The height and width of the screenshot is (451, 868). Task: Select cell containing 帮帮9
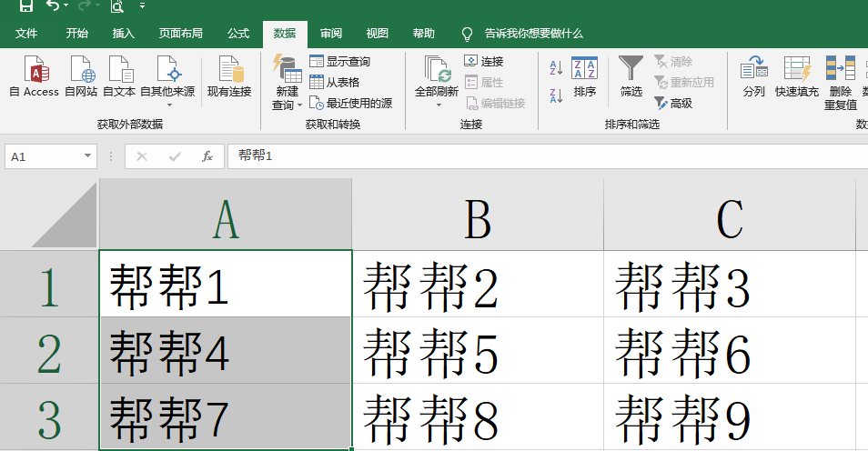coord(730,416)
